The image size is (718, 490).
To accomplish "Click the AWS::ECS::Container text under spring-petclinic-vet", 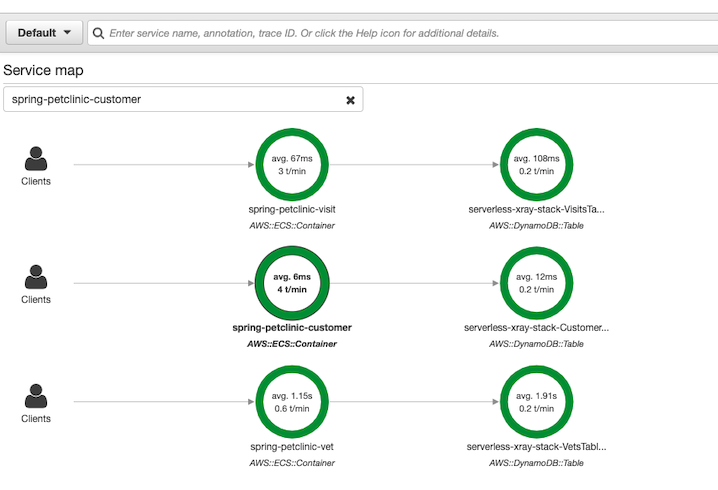I will 292,463.
